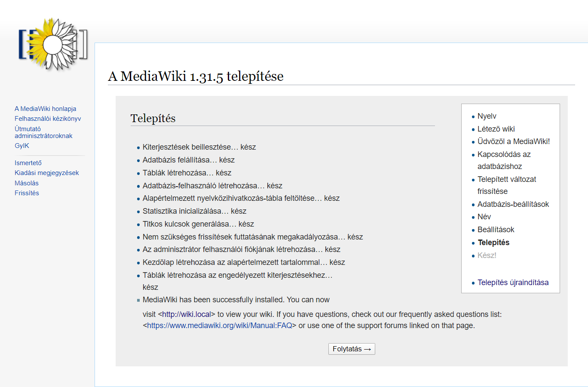The height and width of the screenshot is (387, 588).
Task: Open the A MediaWiki honlapja link
Action: click(45, 109)
